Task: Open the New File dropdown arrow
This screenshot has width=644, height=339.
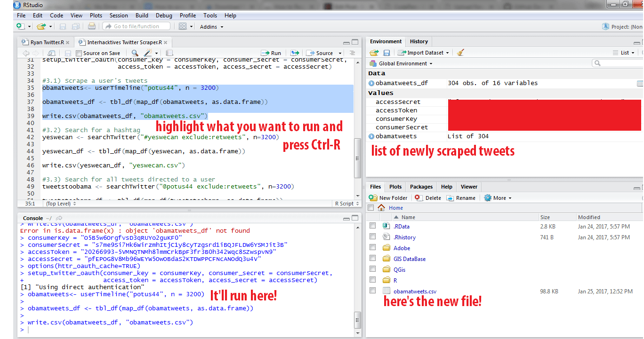Action: 30,27
